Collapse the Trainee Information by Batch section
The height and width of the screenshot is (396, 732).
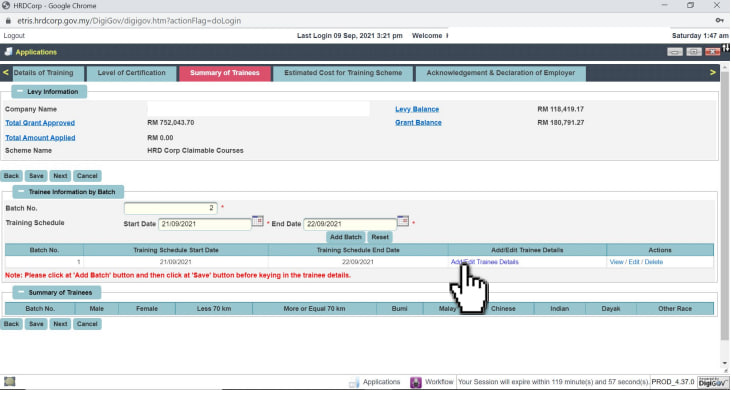(x=21, y=191)
